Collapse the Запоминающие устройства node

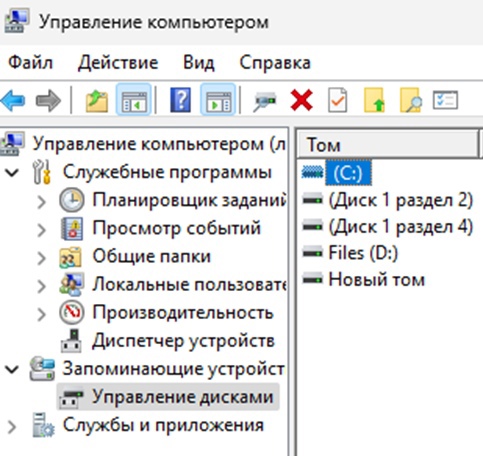pyautogui.click(x=12, y=369)
